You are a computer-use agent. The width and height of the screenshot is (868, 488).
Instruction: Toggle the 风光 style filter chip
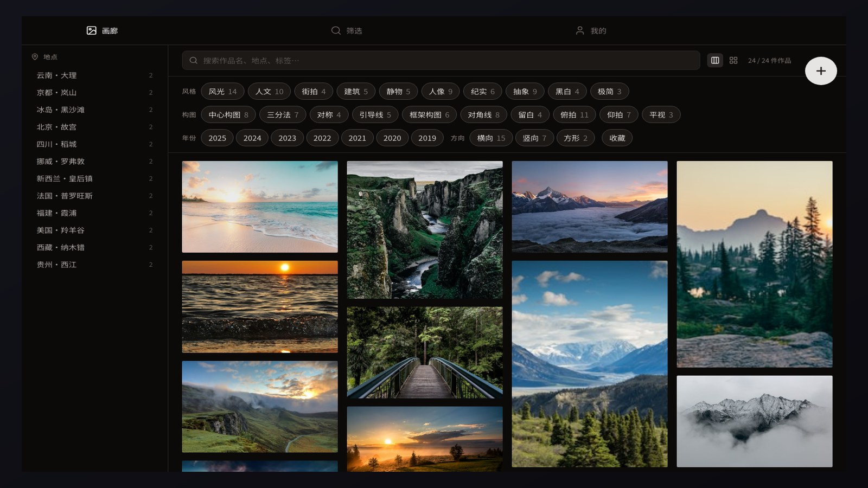[x=222, y=92]
